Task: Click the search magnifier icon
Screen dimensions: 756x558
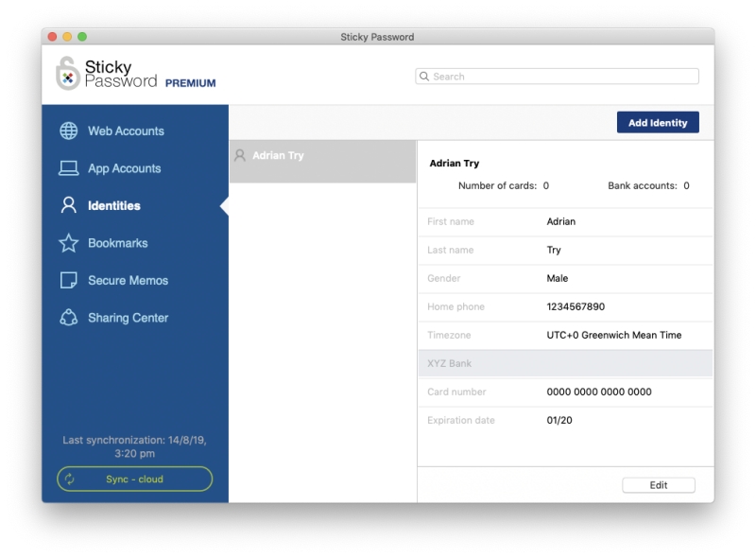Action: pyautogui.click(x=424, y=77)
